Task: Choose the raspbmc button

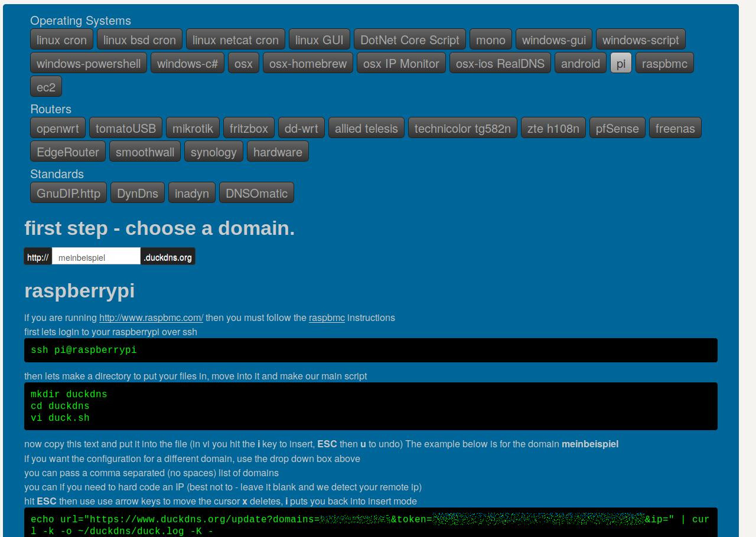Action: (664, 63)
